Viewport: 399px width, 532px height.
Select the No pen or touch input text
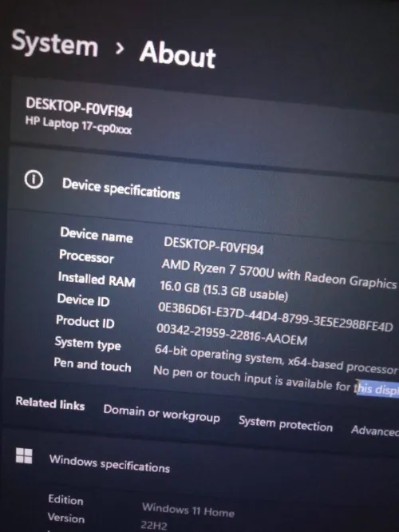point(276,380)
